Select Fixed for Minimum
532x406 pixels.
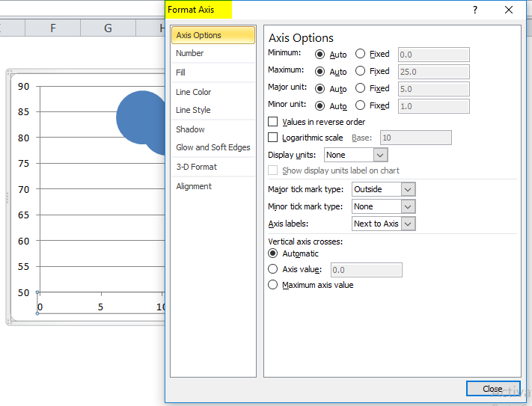pyautogui.click(x=361, y=54)
